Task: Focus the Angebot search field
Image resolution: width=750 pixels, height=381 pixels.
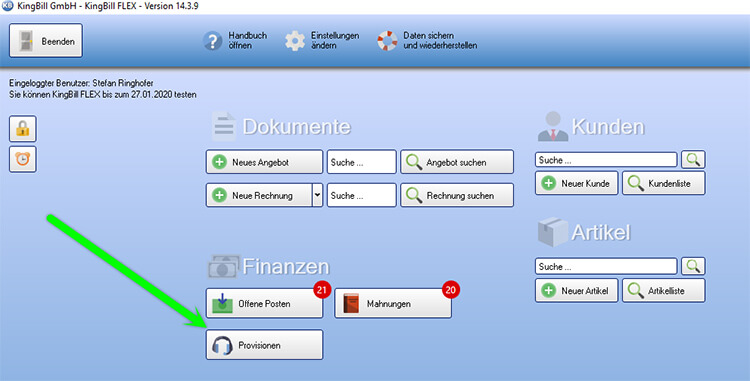Action: tap(362, 162)
